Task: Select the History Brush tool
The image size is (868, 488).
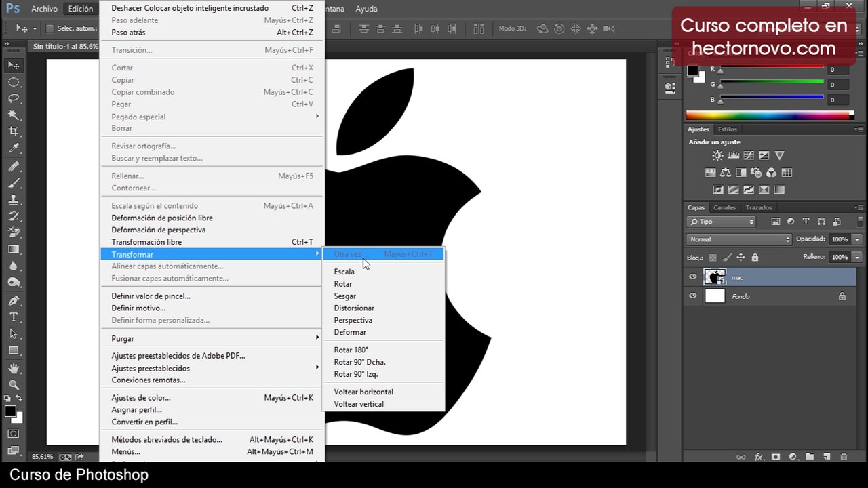Action: point(14,216)
